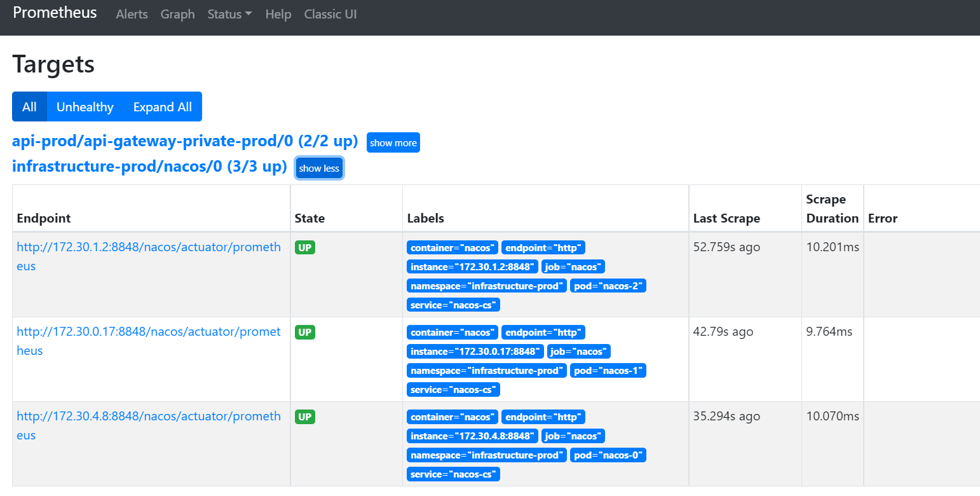Open the Help page
The height and width of the screenshot is (496, 980).
[x=278, y=14]
